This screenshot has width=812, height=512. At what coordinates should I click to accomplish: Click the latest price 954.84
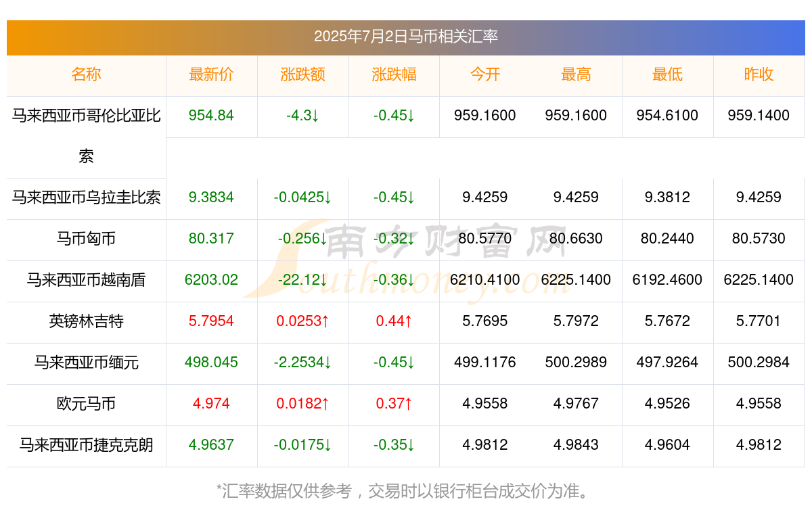(x=211, y=116)
